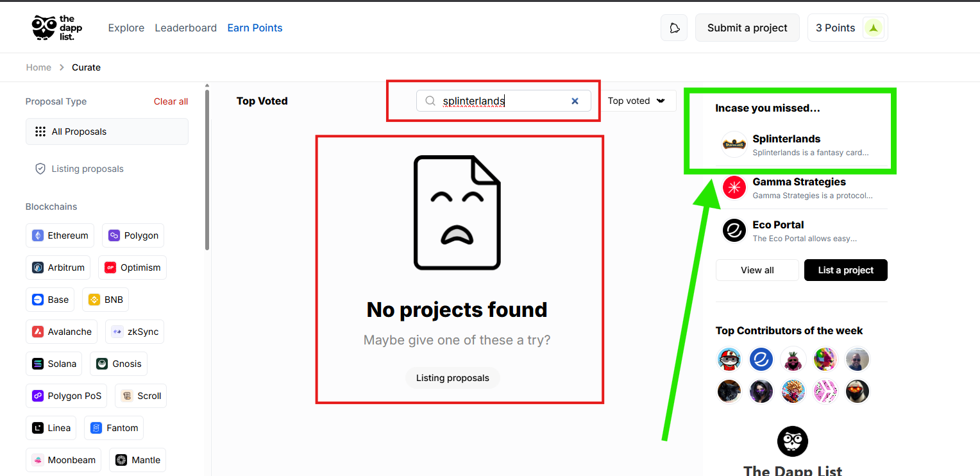Click the Arbitrum chain icon
Screen dimensions: 980x476
[x=38, y=268]
